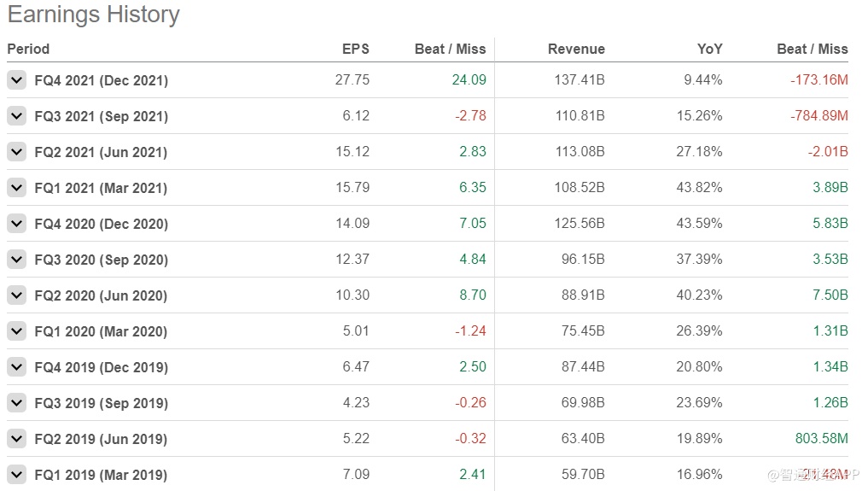Click the EPS column header
Image resolution: width=868 pixels, height=491 pixels.
pyautogui.click(x=355, y=49)
